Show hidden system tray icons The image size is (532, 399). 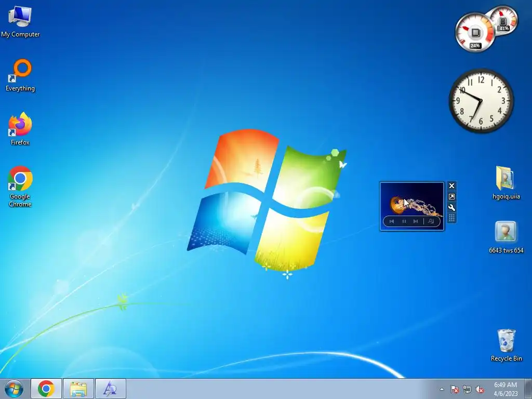[442, 389]
